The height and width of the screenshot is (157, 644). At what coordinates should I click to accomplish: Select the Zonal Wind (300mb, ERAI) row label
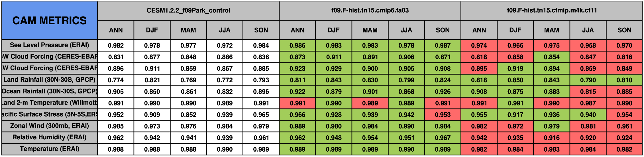point(49,126)
